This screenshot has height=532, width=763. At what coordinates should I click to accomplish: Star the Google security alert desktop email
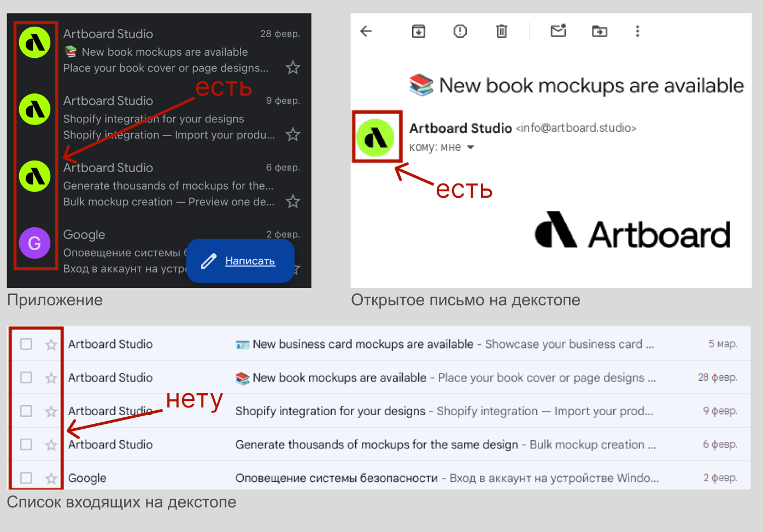pyautogui.click(x=51, y=478)
